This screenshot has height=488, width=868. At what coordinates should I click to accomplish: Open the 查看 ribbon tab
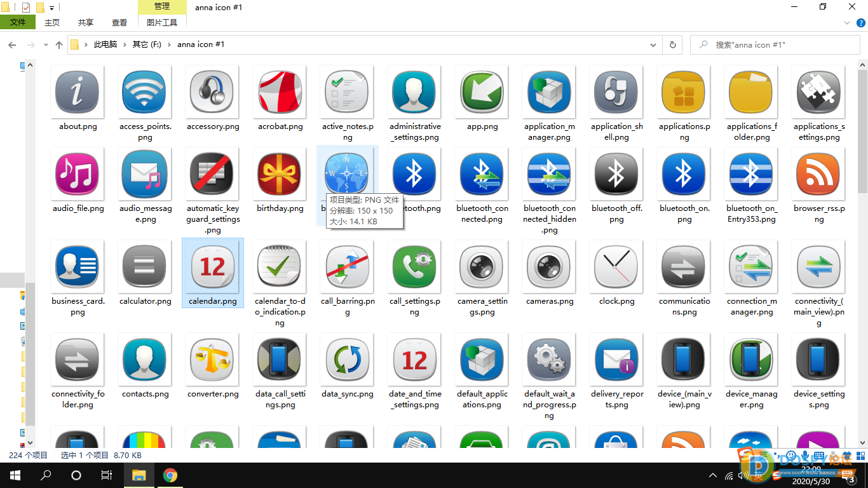[x=119, y=22]
